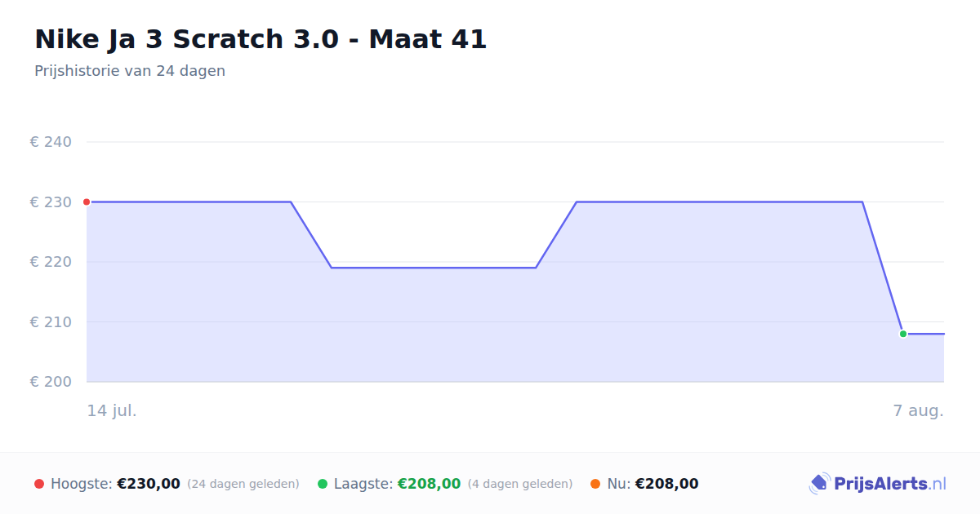The image size is (980, 514).
Task: Click the red highest-price dot on chart
Action: [x=87, y=202]
